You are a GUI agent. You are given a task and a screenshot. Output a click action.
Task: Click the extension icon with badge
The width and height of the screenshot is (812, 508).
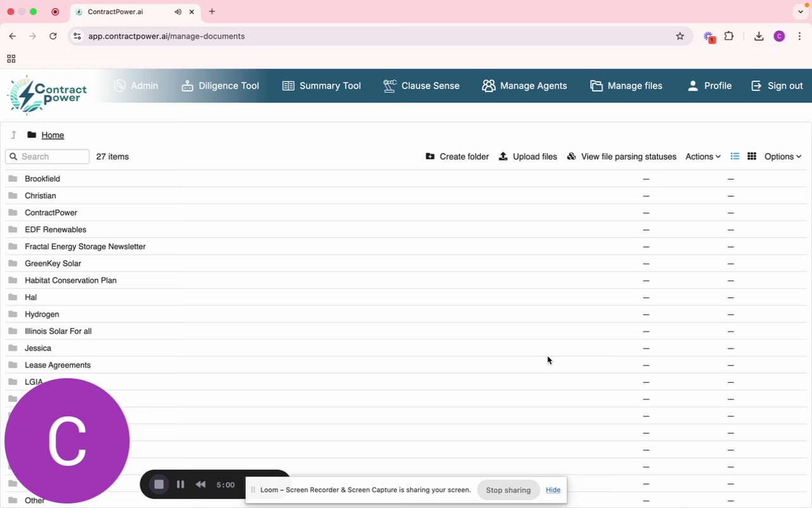coord(709,37)
